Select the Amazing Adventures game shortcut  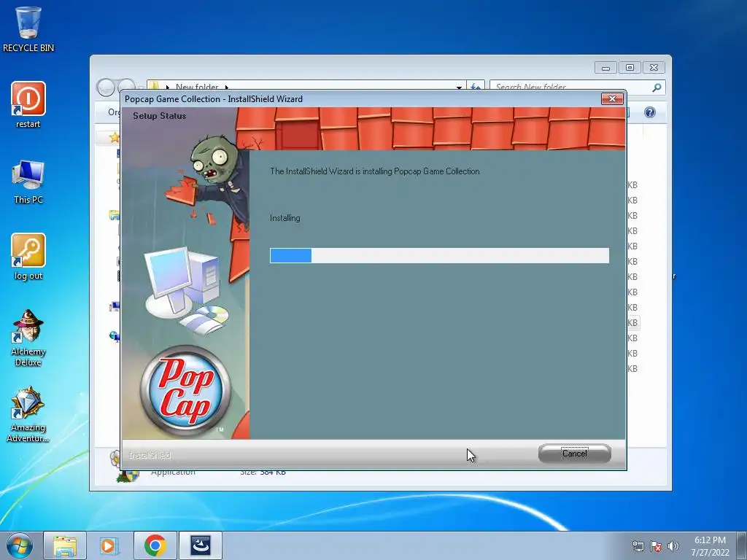28,414
